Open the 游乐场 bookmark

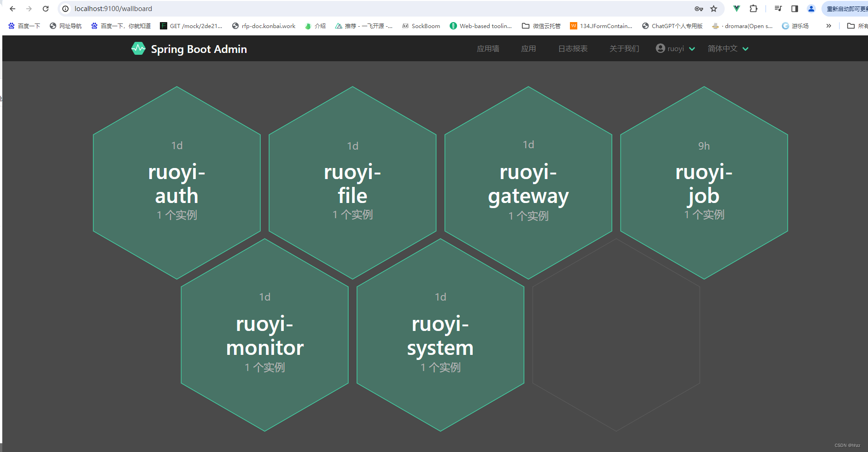coord(795,26)
